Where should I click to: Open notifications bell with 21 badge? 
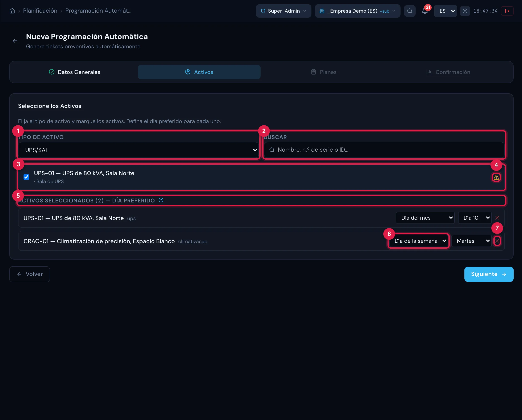(x=425, y=11)
